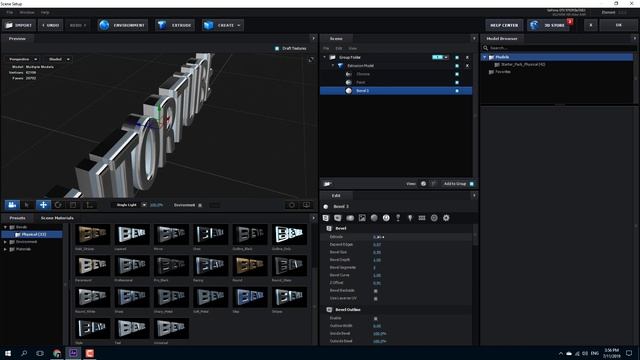
Task: Open Windows taskbar search
Action: click(x=24, y=353)
